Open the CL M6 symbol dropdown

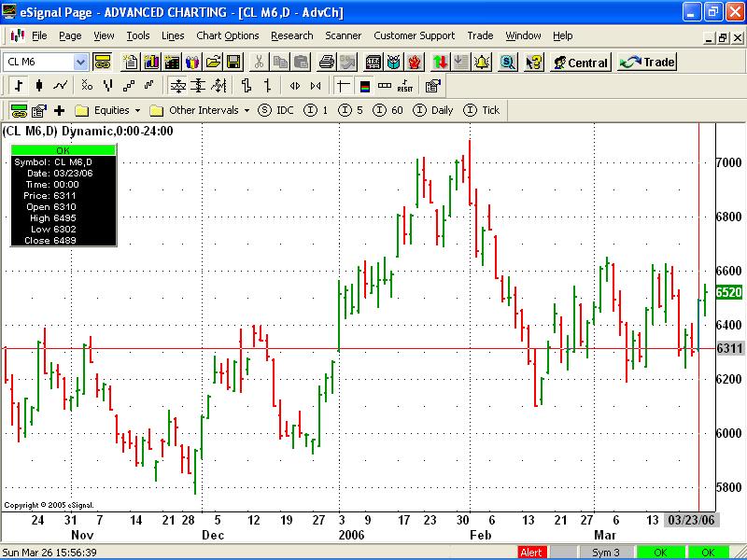point(80,63)
